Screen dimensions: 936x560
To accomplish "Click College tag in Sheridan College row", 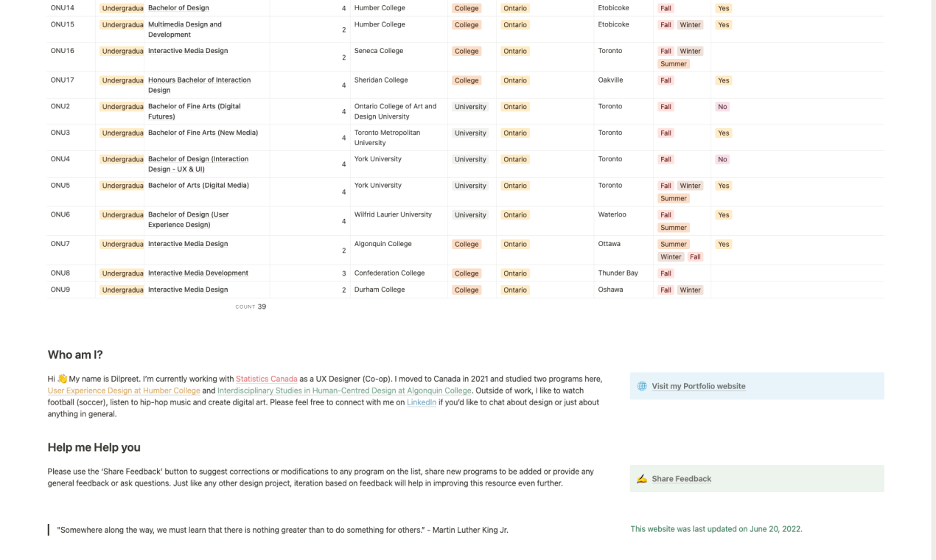I will coord(467,80).
